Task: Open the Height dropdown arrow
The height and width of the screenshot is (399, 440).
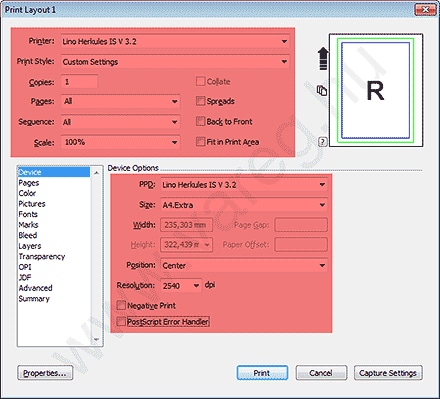Action: (x=207, y=245)
